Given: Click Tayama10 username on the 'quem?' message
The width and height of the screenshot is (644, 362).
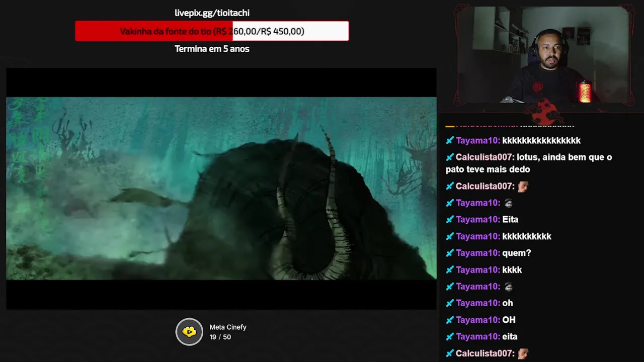Looking at the screenshot, I should click(x=478, y=253).
